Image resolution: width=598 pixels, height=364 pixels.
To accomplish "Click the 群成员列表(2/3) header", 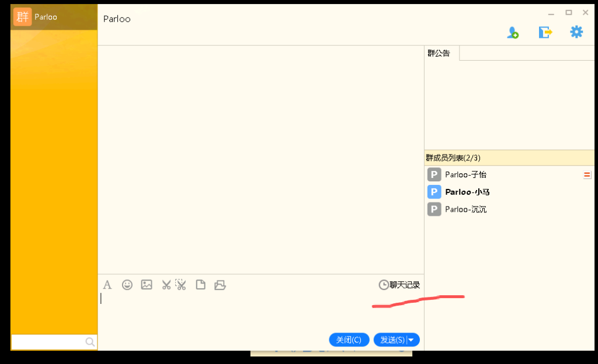I will click(x=453, y=157).
